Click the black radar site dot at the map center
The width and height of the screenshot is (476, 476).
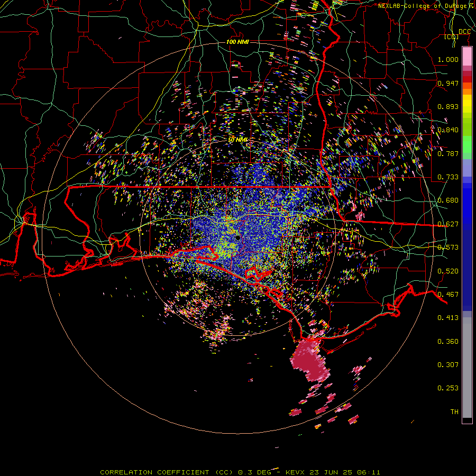tap(237, 238)
